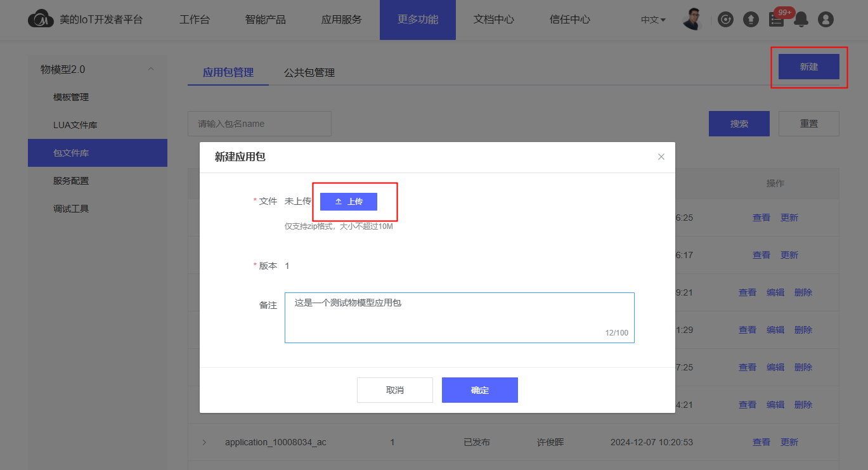
Task: Select the 更多功能 navigation item
Action: tap(418, 20)
